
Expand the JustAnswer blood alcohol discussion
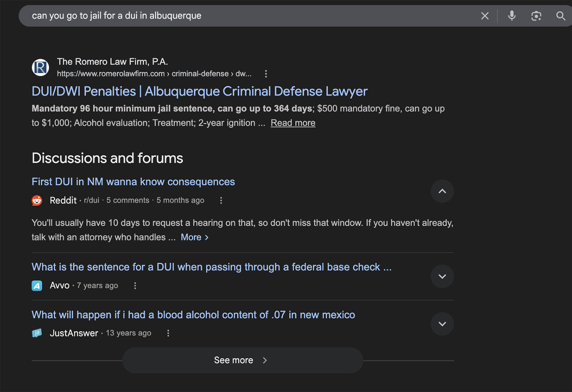click(442, 324)
